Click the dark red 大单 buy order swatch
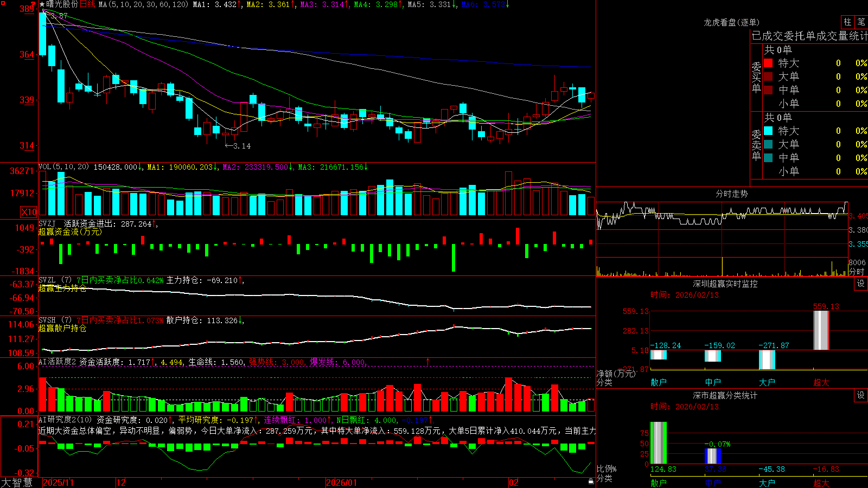This screenshot has height=488, width=868. [768, 76]
